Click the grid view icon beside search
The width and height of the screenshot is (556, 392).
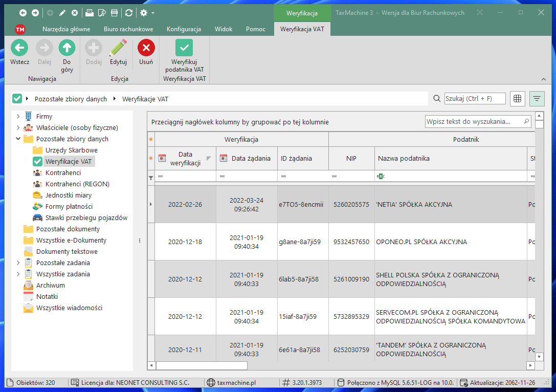518,99
